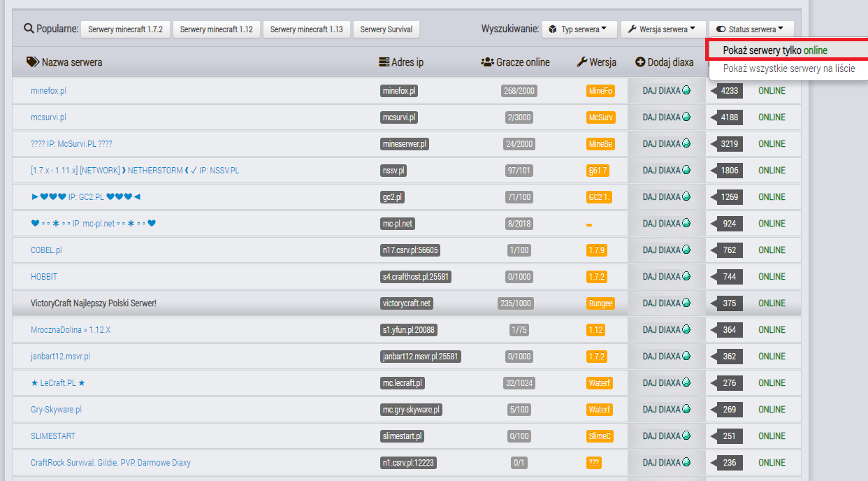Select Pokaż serwery tylko online option
The width and height of the screenshot is (868, 481).
[x=774, y=50]
